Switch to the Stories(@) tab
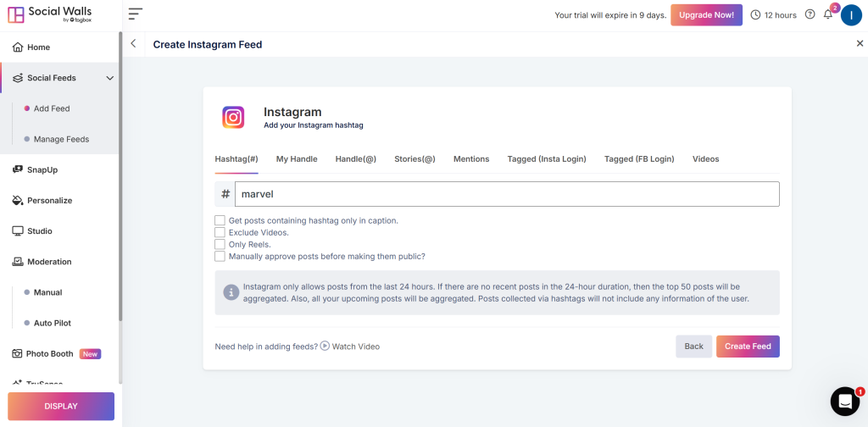Screen dimensions: 868x427 click(415, 158)
